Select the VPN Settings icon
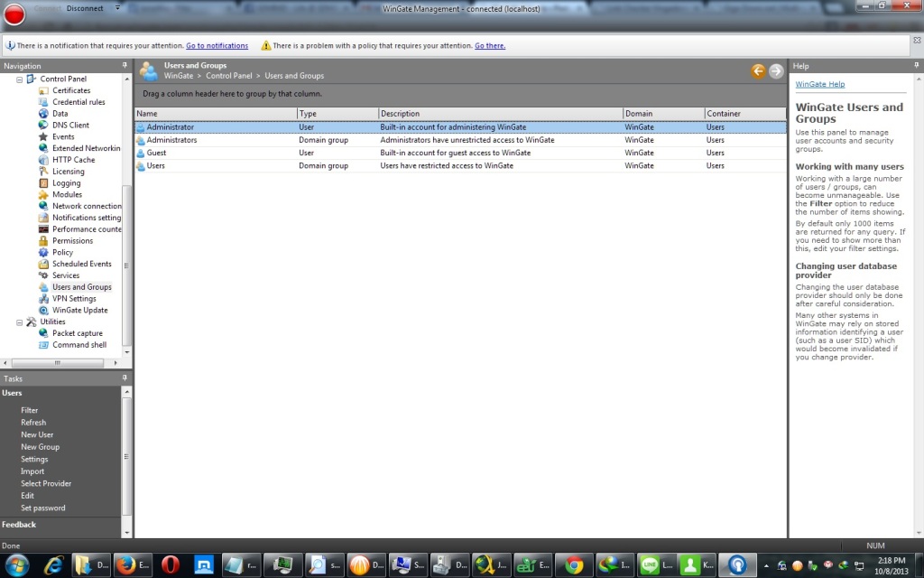The width and height of the screenshot is (924, 578). click(x=43, y=298)
